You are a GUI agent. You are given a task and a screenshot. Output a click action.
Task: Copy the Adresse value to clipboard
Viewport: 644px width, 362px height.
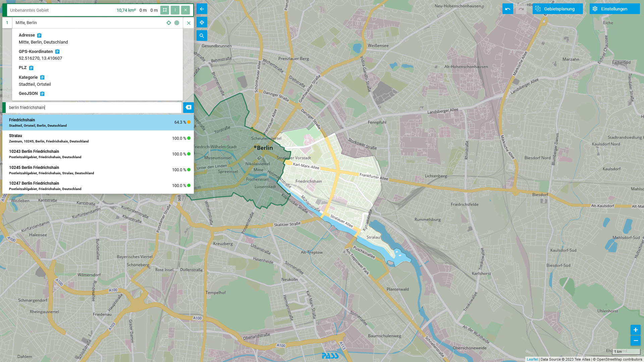pyautogui.click(x=39, y=35)
